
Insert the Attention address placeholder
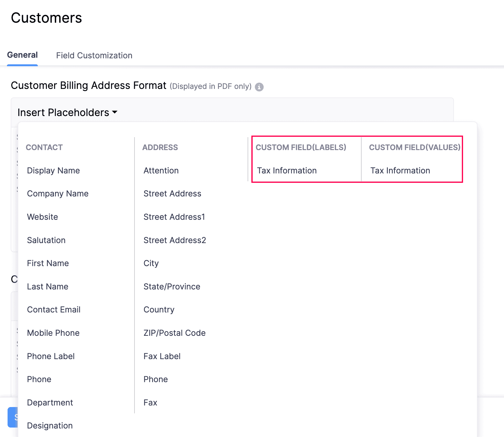(161, 170)
